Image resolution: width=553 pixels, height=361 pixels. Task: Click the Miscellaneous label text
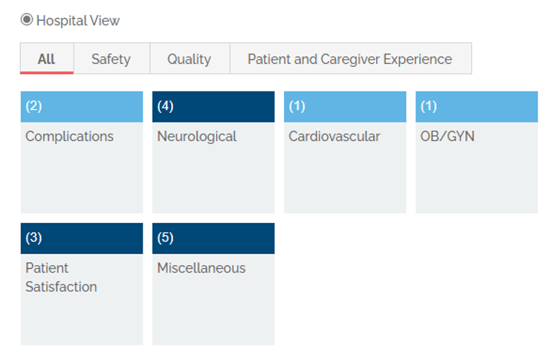[201, 268]
